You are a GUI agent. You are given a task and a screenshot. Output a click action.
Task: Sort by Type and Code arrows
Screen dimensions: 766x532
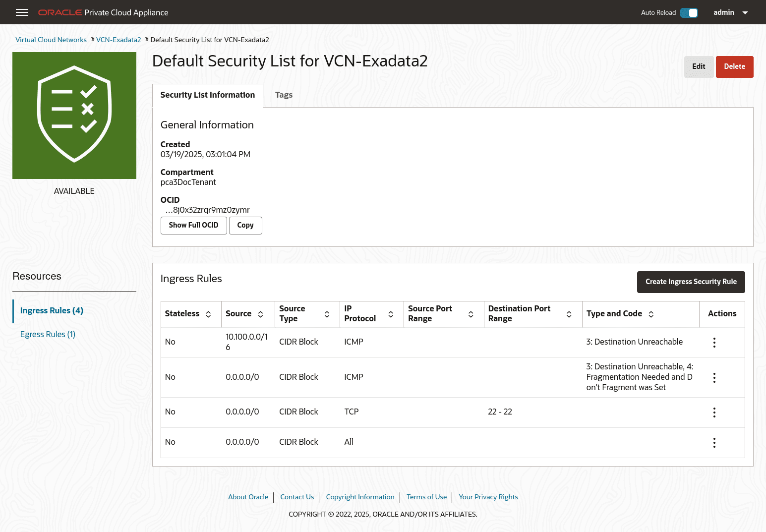coord(651,314)
